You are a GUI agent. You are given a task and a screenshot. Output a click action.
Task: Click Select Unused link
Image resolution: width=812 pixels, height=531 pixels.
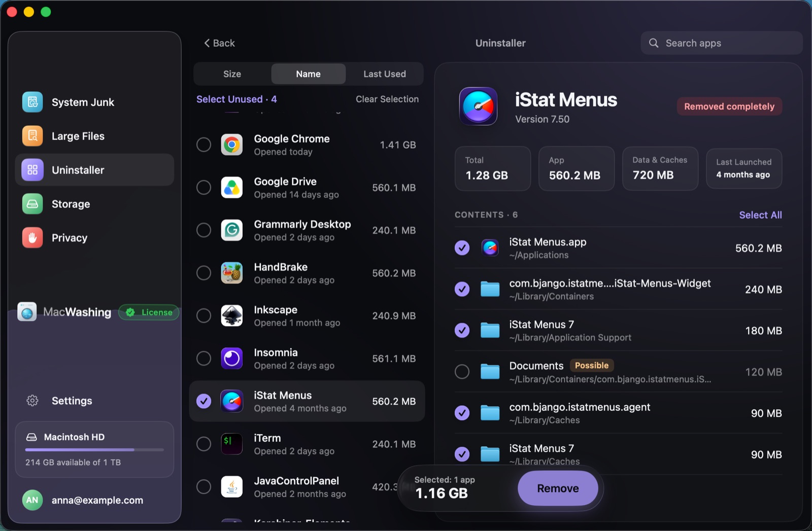click(x=236, y=99)
